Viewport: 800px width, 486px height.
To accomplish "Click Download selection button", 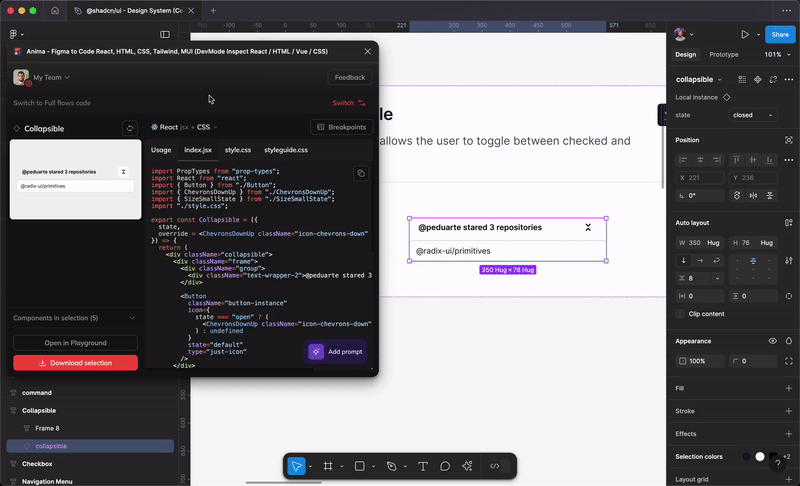I will 76,363.
